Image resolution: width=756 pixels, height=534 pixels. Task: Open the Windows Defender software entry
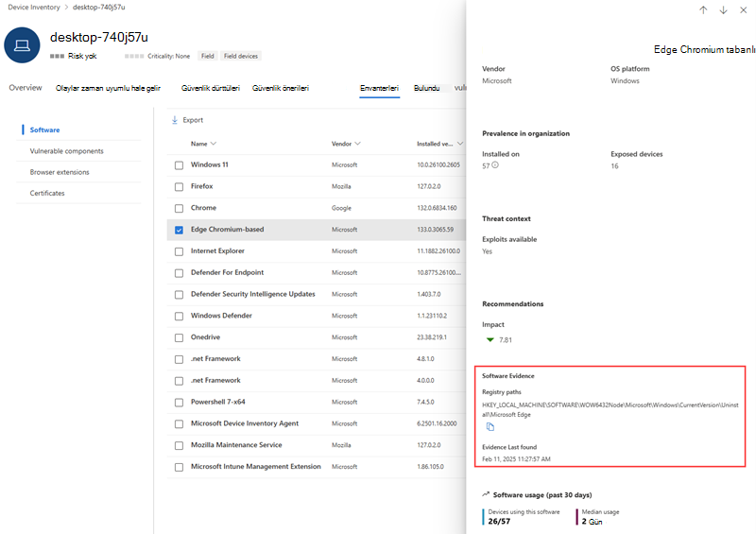pos(221,316)
